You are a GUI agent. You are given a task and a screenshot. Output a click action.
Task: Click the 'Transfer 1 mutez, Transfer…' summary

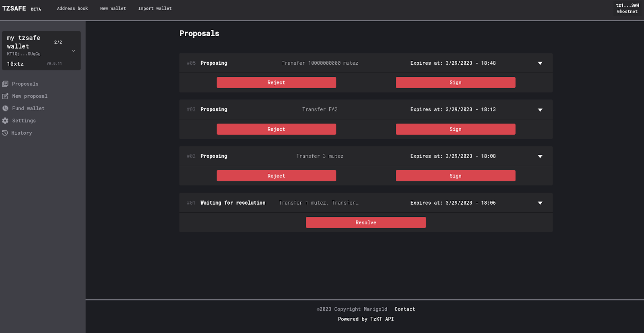[x=318, y=203]
